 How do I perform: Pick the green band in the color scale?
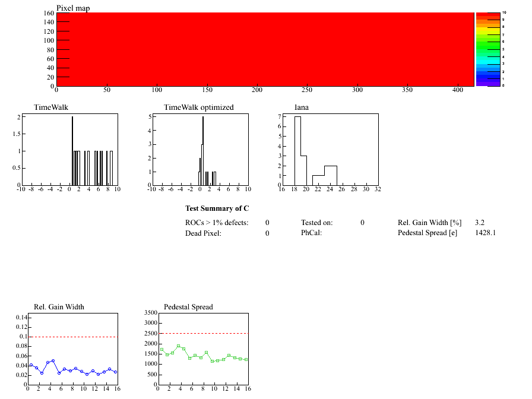(487, 45)
